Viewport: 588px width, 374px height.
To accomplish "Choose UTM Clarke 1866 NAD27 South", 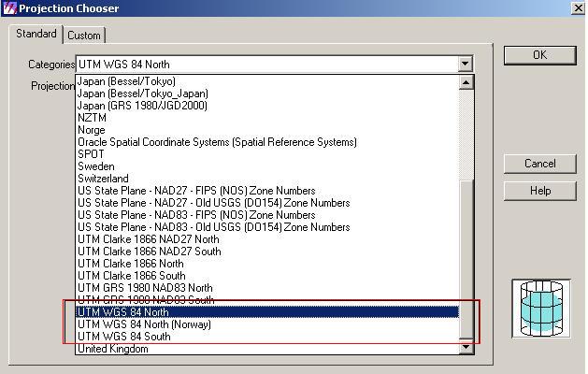I will coord(267,252).
